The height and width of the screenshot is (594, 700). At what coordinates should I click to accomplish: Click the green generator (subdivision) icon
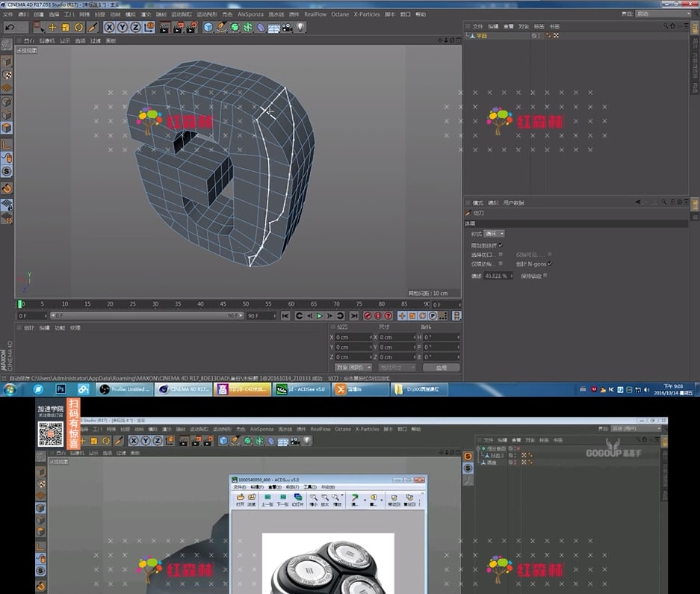coord(235,28)
